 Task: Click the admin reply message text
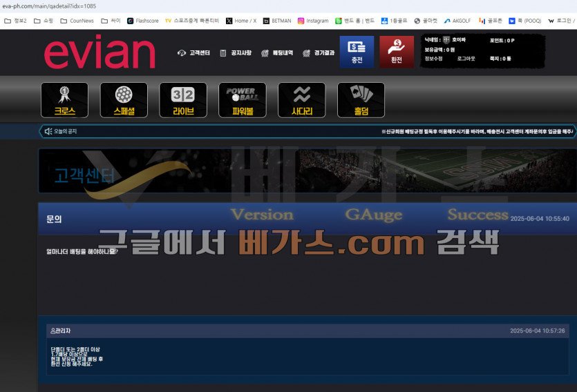77,356
